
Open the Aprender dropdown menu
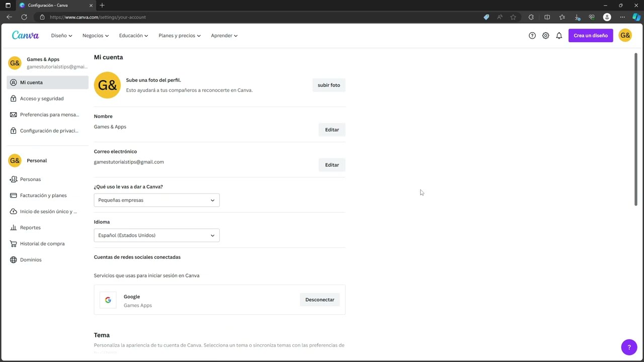[x=224, y=36]
